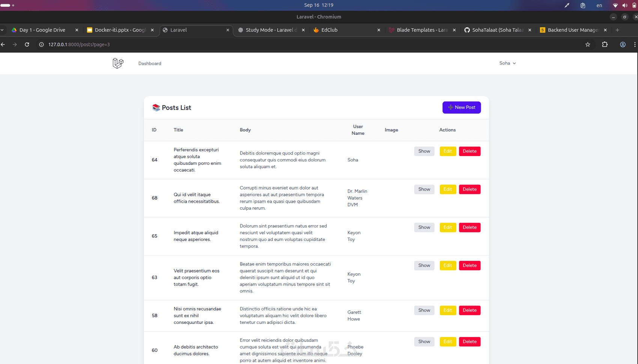This screenshot has height=364, width=638.
Task: Bookmark this page with star icon
Action: (x=588, y=45)
